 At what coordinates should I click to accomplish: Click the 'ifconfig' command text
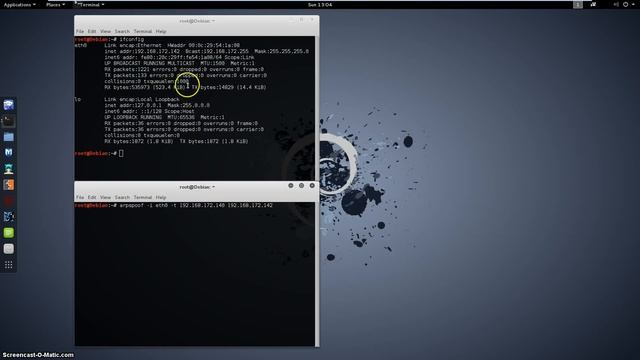(131, 40)
